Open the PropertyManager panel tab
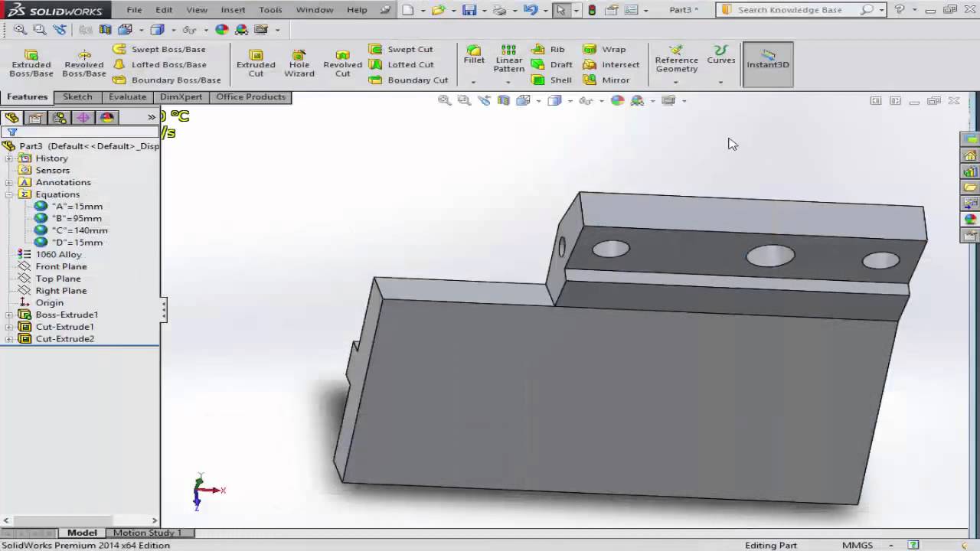Image resolution: width=980 pixels, height=551 pixels. click(35, 117)
